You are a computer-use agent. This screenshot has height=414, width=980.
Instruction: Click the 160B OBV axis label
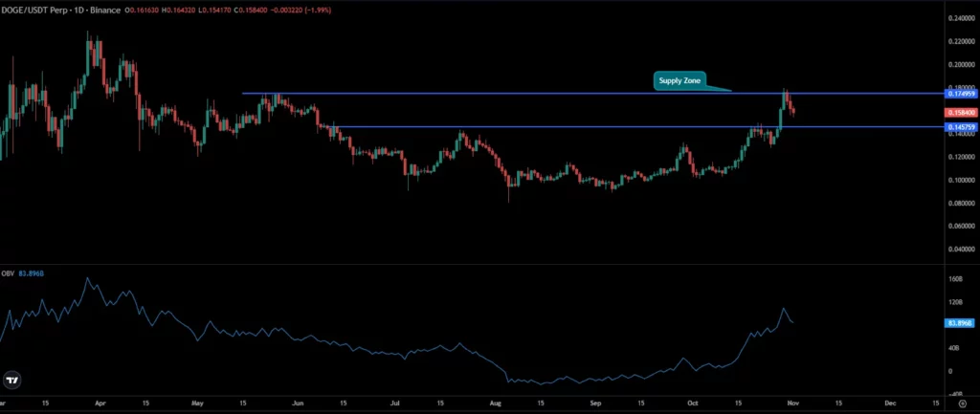pyautogui.click(x=956, y=279)
